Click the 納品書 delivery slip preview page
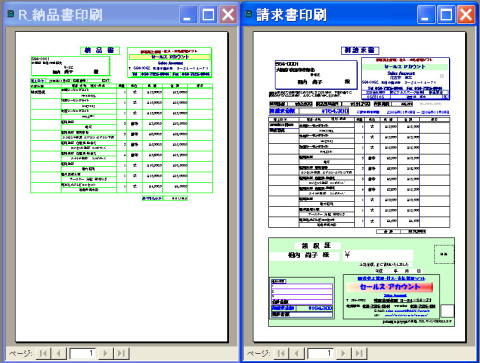Screen dimensions: 480x363 coord(122,187)
